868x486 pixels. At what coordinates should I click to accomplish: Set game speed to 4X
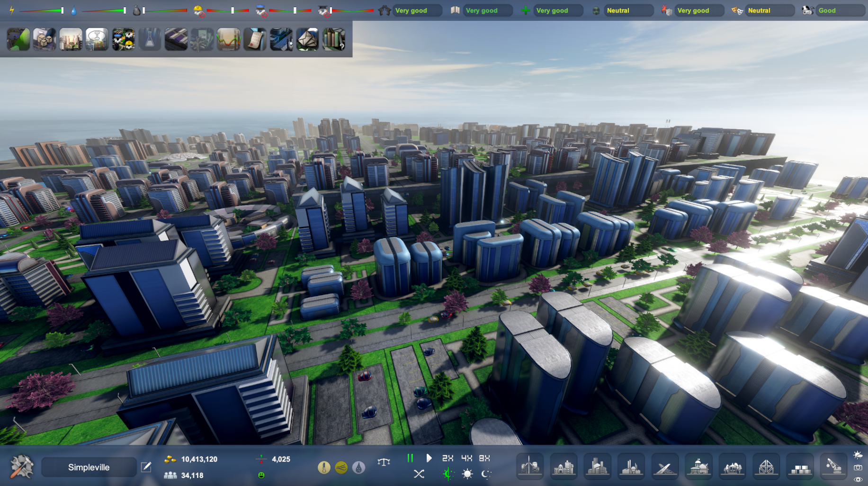467,458
